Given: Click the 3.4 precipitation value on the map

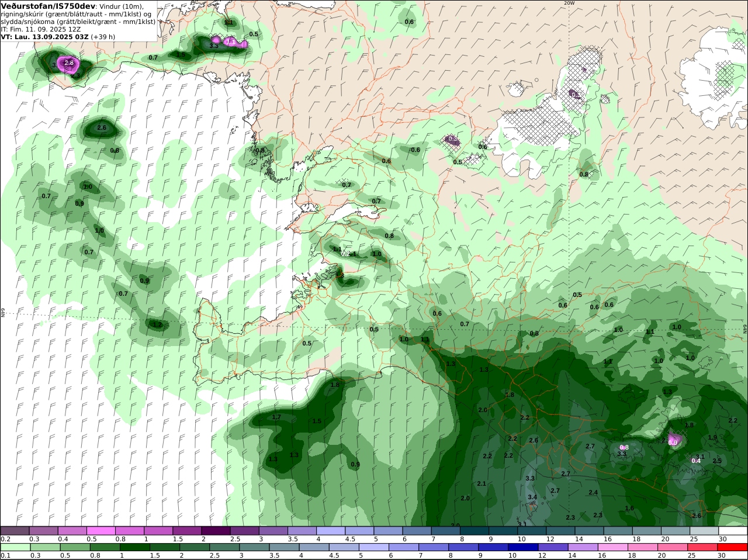Looking at the screenshot, I should coord(532,497).
